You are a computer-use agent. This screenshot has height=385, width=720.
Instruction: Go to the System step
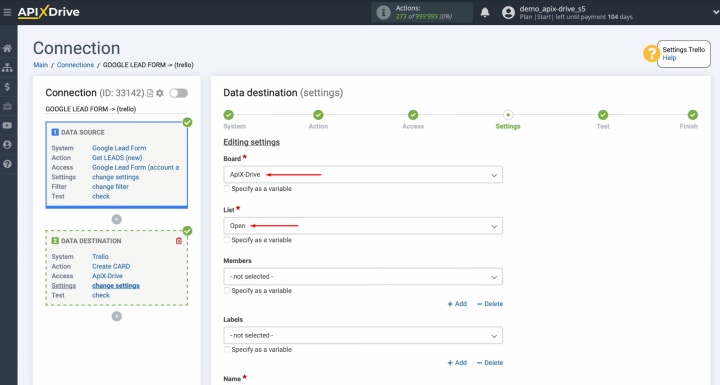tap(229, 115)
